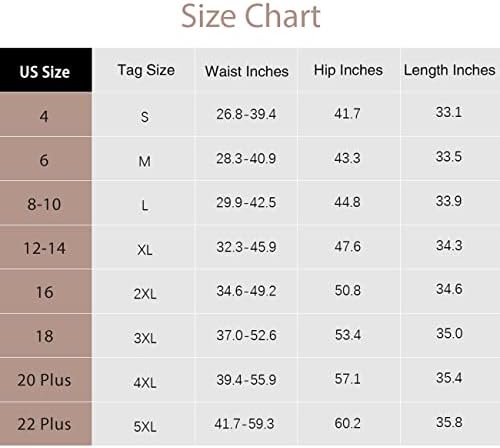Click the Waist Inches column header

coord(247,71)
